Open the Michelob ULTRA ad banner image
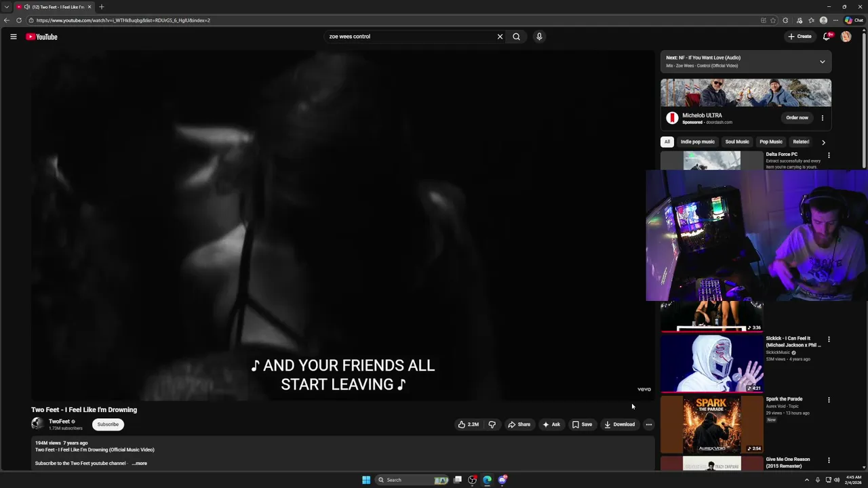The image size is (868, 488). coord(746,93)
